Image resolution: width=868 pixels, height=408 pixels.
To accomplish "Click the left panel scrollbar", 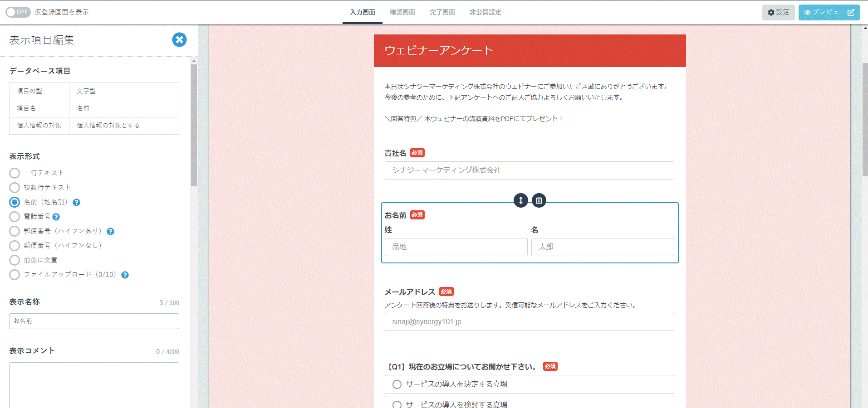I will tap(194, 125).
